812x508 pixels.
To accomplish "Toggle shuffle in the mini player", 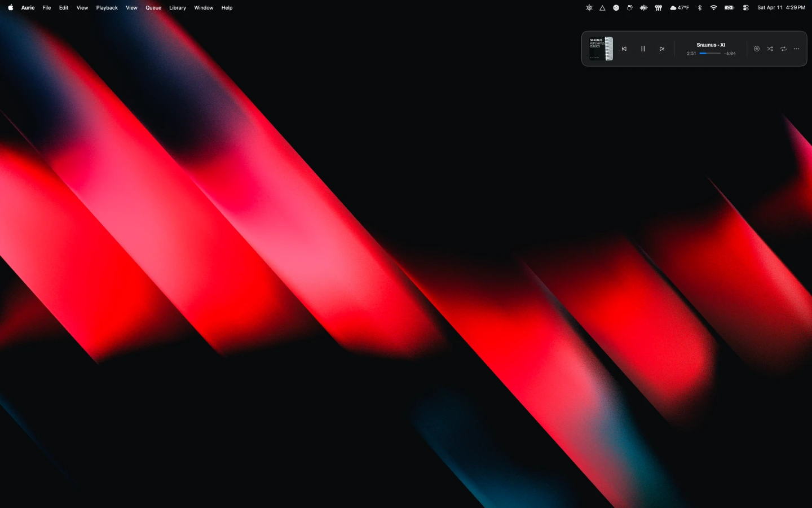I will pyautogui.click(x=770, y=49).
